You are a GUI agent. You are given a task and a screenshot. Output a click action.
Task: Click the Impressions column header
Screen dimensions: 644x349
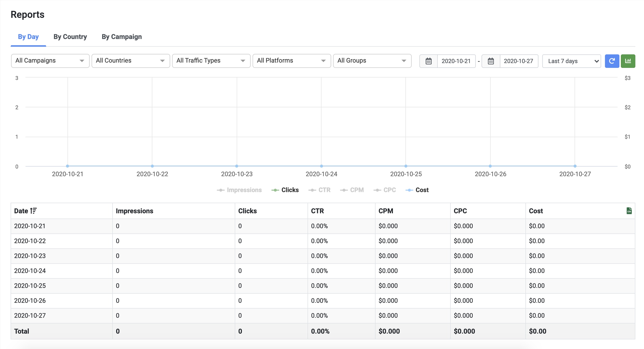134,211
